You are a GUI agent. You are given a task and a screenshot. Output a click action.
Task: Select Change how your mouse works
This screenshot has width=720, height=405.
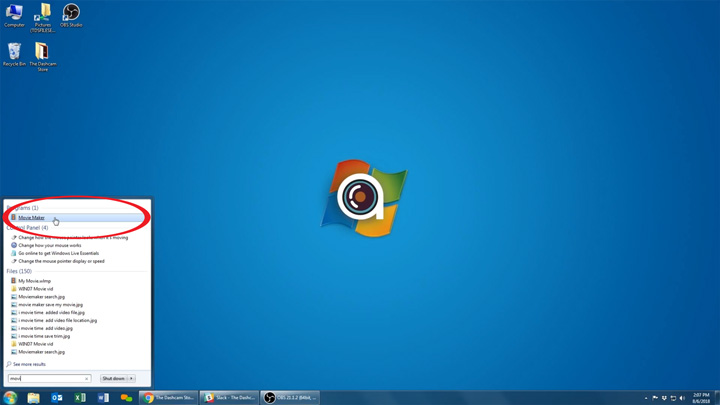[50, 245]
